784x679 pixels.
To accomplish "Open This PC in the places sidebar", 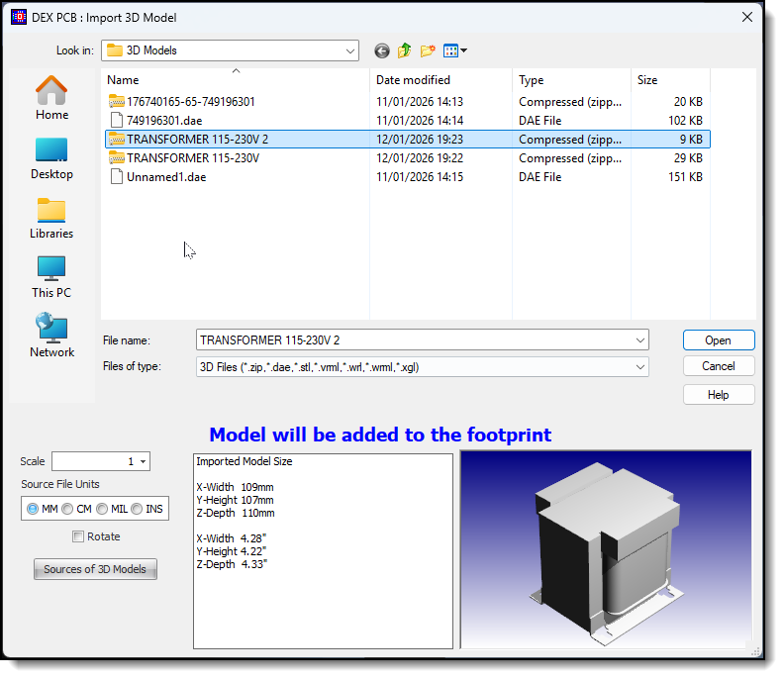I will [x=51, y=277].
